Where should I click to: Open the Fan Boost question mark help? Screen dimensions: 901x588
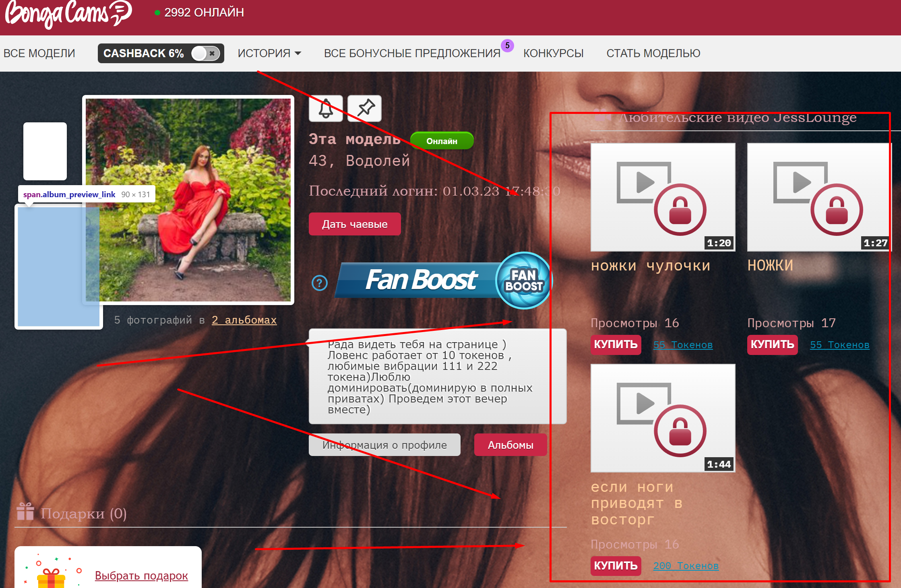pyautogui.click(x=320, y=283)
